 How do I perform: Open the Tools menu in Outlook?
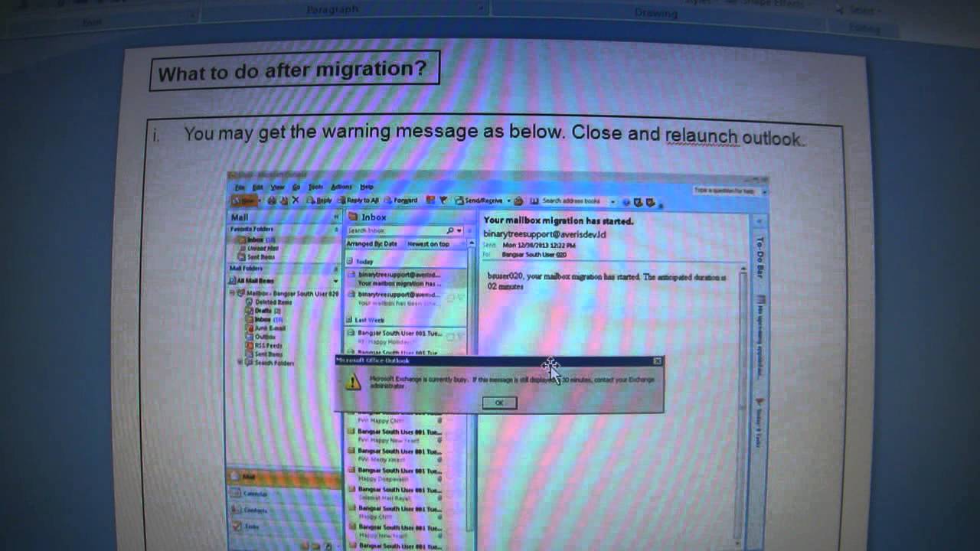315,187
